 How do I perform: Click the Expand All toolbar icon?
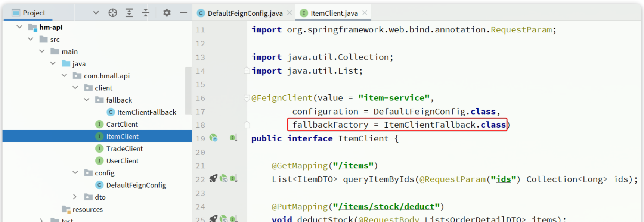129,13
